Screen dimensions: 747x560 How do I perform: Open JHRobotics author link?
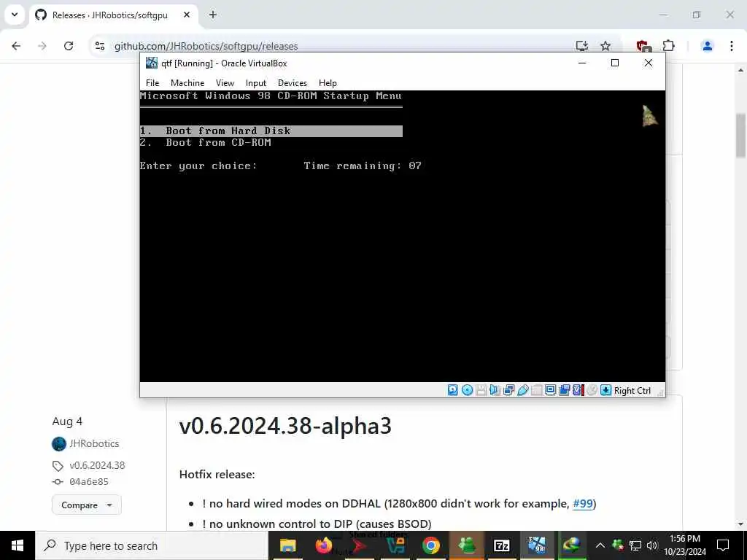(94, 444)
